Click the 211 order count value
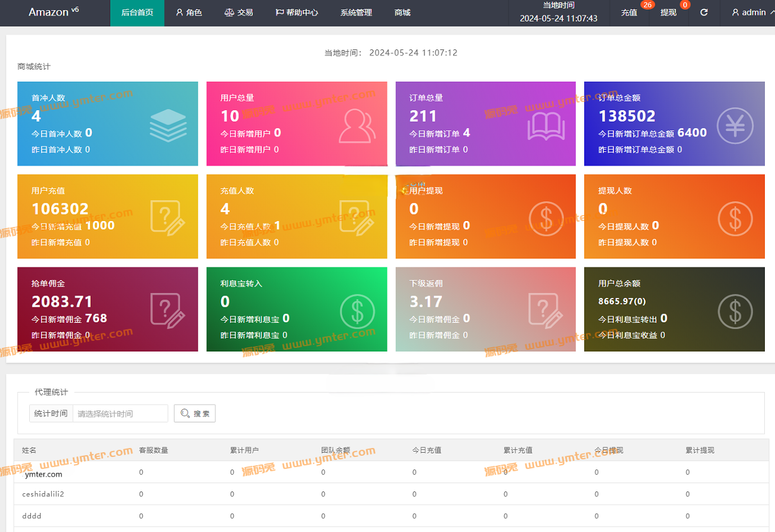 coord(423,116)
